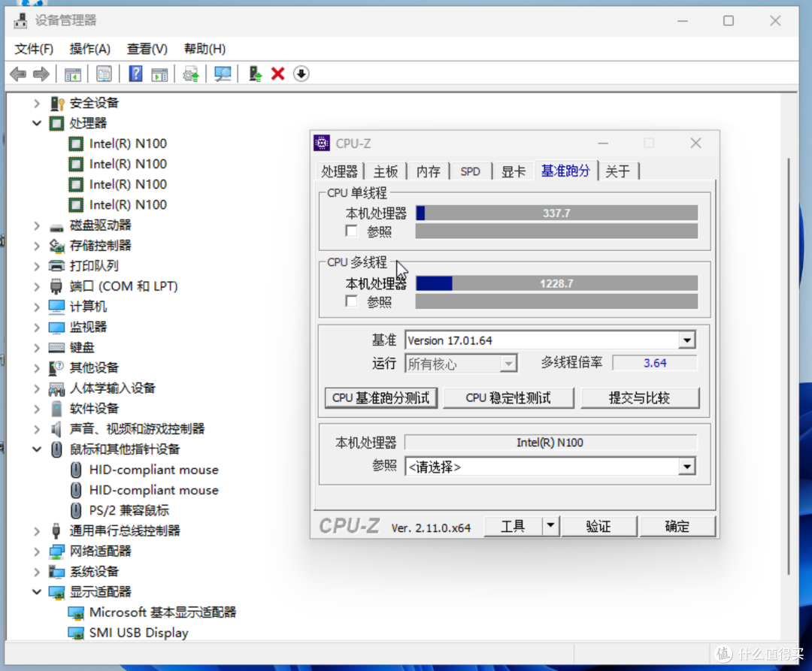This screenshot has width=812, height=671.
Task: Select the last Intel(R) N100 processor entry
Action: point(128,205)
